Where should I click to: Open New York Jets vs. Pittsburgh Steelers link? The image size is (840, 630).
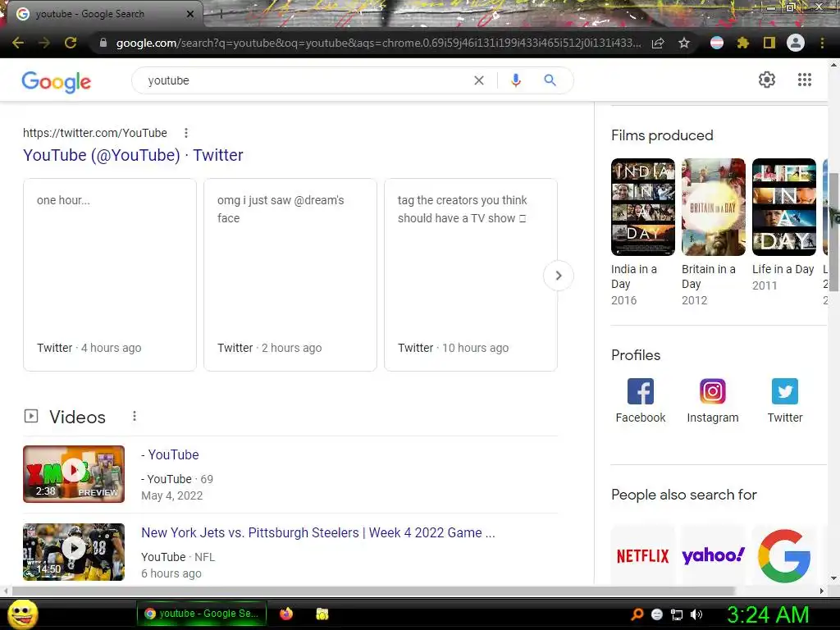pyautogui.click(x=317, y=533)
